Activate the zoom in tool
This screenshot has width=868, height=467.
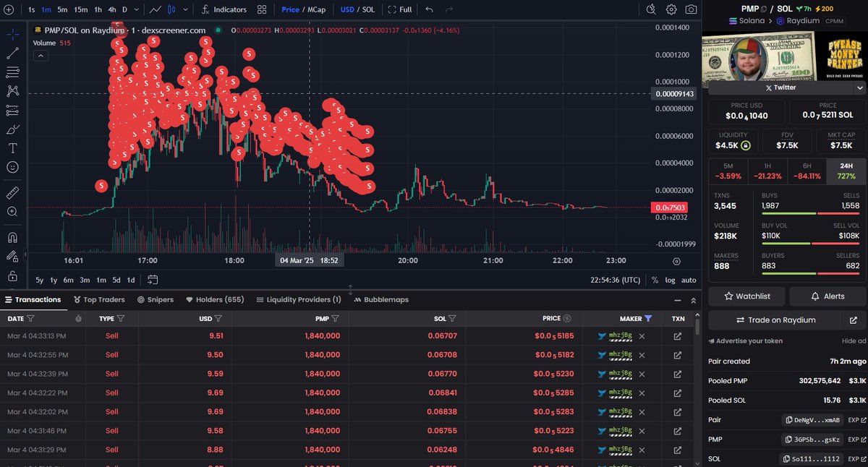pos(12,212)
